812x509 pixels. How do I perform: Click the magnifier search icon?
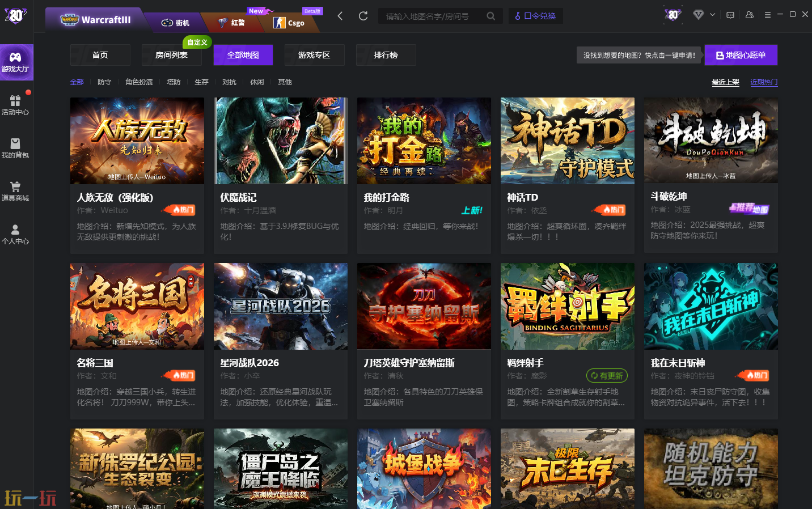491,16
